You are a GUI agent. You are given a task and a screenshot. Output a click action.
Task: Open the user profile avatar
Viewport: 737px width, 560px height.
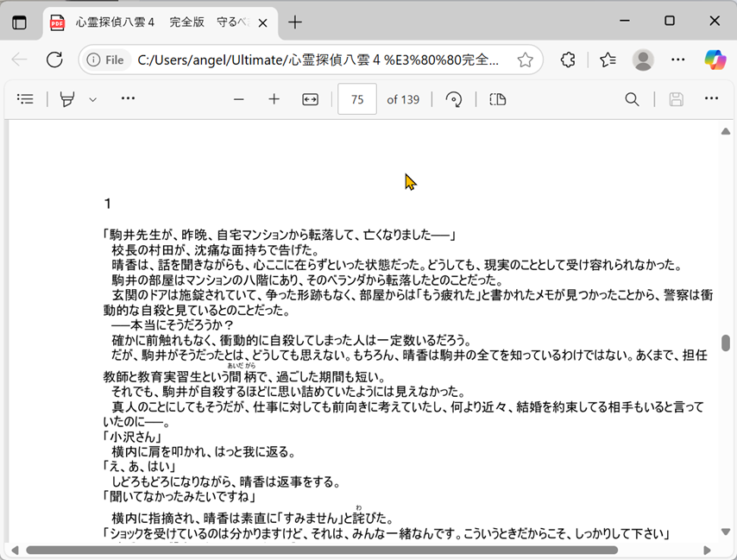click(643, 60)
